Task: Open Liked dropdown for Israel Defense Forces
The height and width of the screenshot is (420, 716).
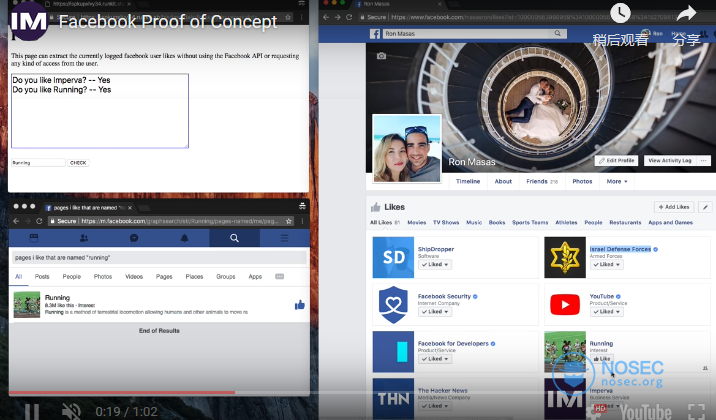Action: (x=606, y=265)
